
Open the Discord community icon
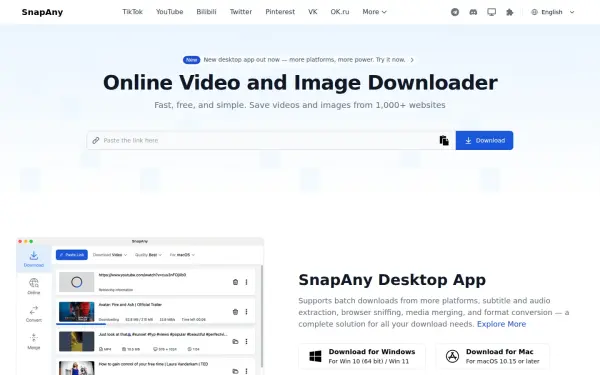click(473, 12)
